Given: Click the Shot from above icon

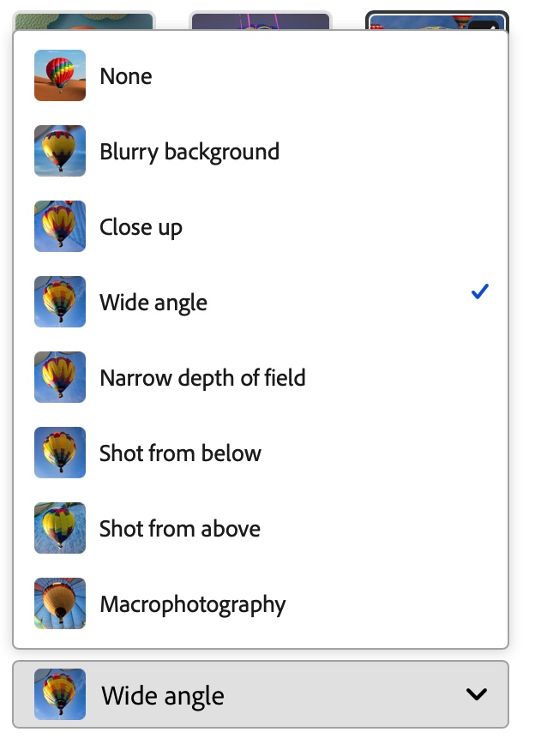Looking at the screenshot, I should click(x=60, y=528).
